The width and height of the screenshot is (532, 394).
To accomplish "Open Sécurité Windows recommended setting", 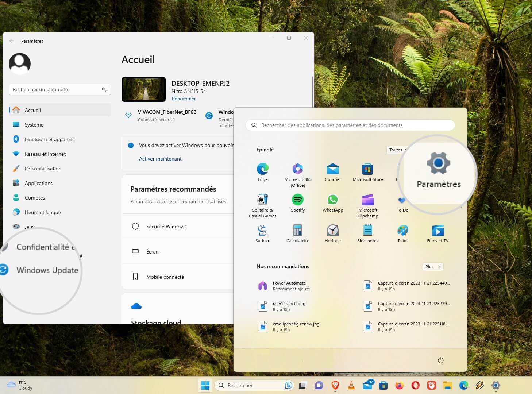I will 178,226.
